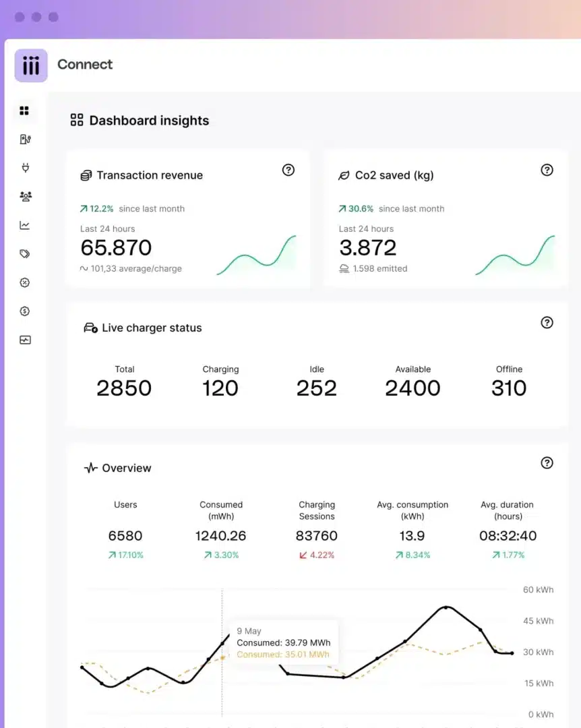Open help for Transaction revenue card
This screenshot has height=728, width=581.
coord(288,170)
